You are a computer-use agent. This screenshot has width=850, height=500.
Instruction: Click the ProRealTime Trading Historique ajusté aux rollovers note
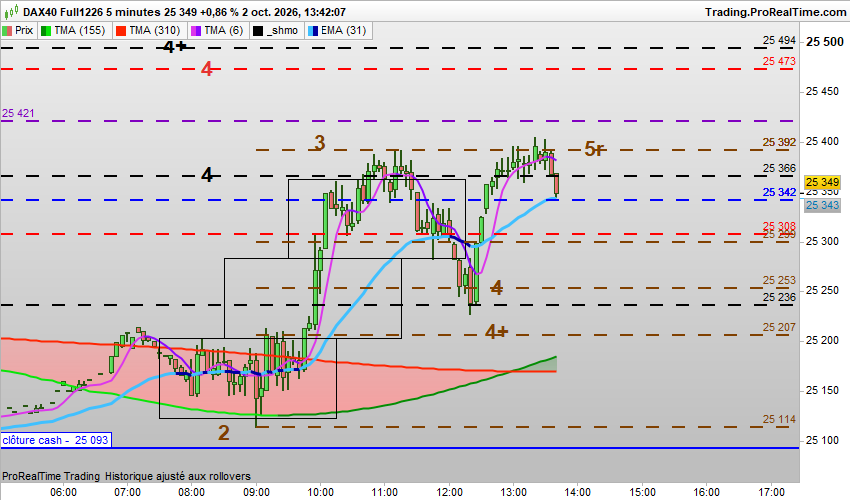(126, 476)
